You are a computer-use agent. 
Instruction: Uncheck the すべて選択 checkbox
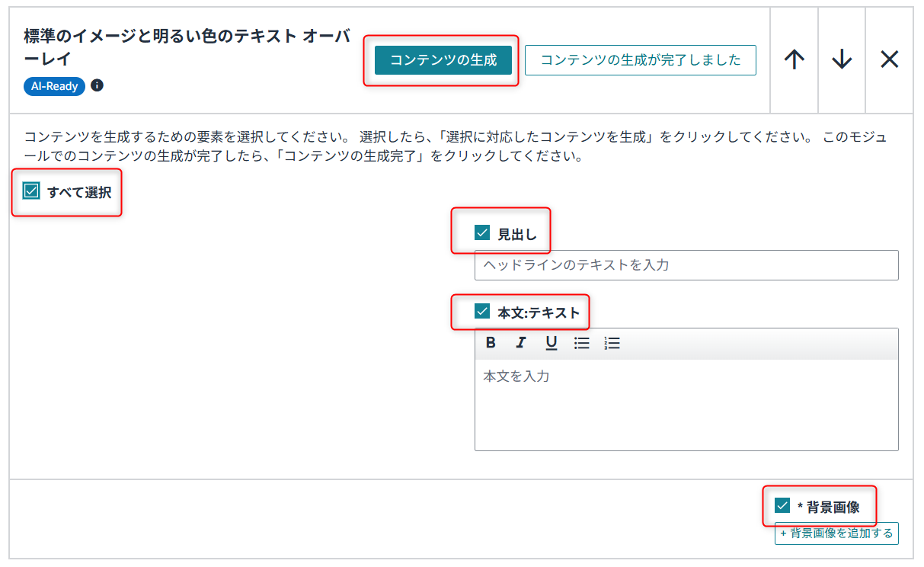tap(31, 191)
